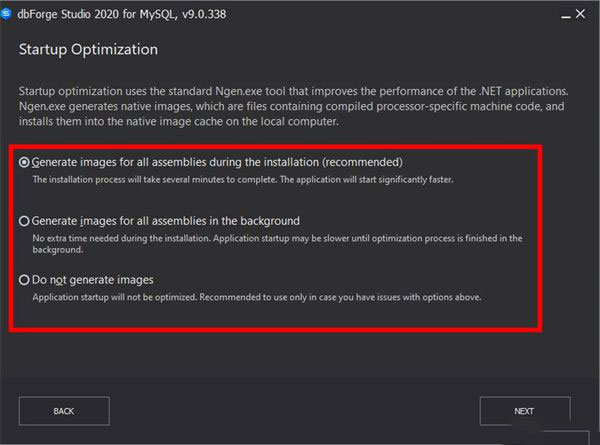Click the description 'No extra time needed during the installation'
This screenshot has width=600, height=445.
coord(277,244)
